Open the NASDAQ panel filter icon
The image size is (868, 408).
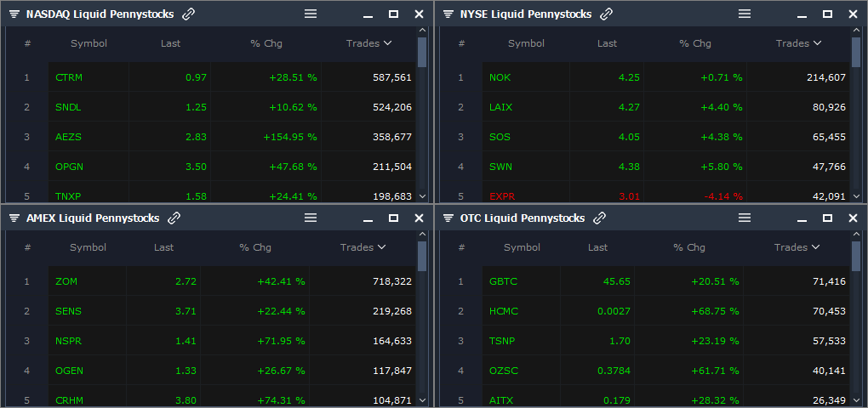tap(14, 14)
